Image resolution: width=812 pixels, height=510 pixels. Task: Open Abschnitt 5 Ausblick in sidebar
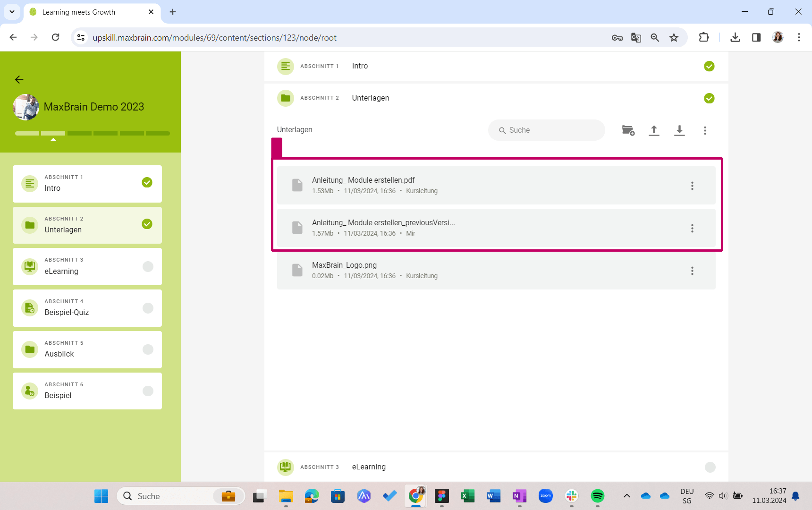(87, 349)
